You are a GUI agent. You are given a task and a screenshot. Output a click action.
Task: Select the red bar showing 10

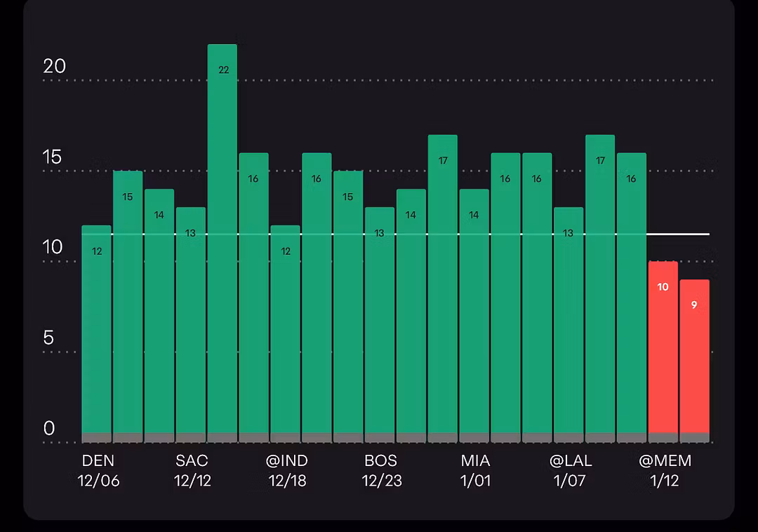[663, 351]
